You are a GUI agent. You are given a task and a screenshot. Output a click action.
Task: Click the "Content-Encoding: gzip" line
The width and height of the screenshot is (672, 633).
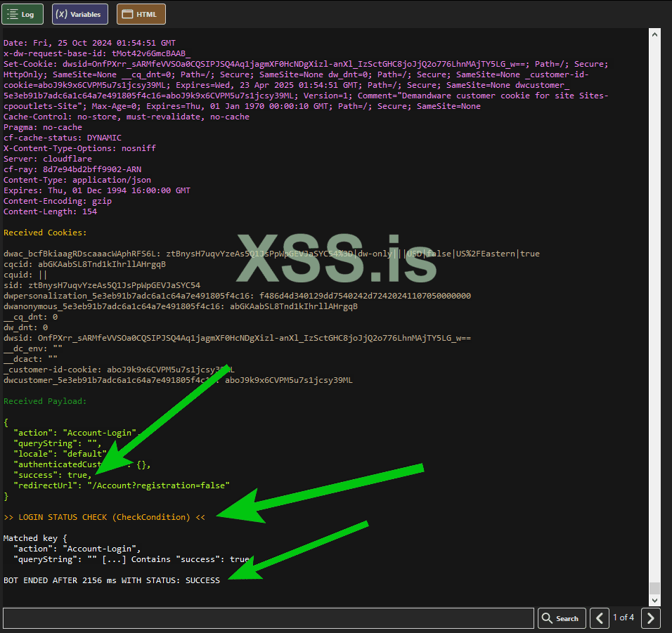click(x=58, y=201)
